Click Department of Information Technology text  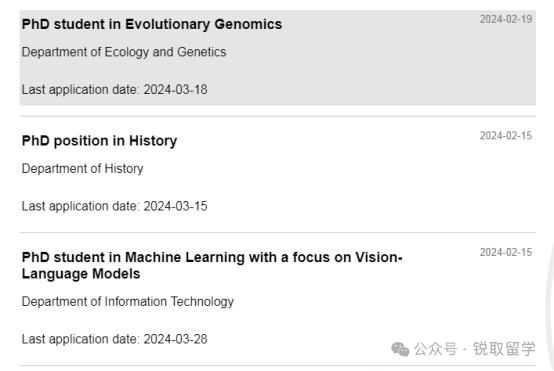(x=128, y=302)
